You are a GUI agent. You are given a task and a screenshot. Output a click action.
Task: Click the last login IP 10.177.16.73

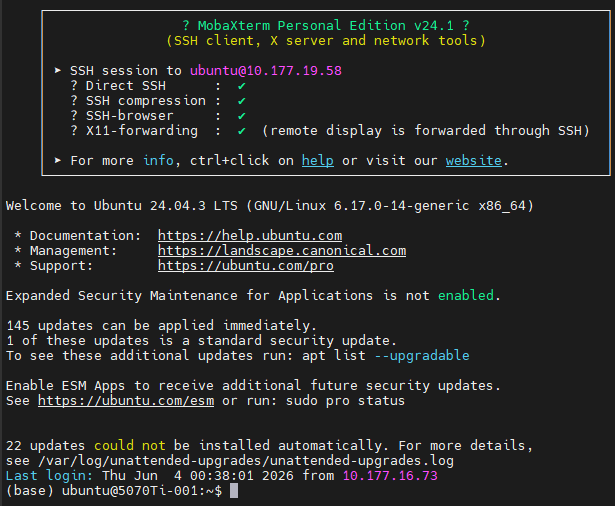(x=390, y=476)
